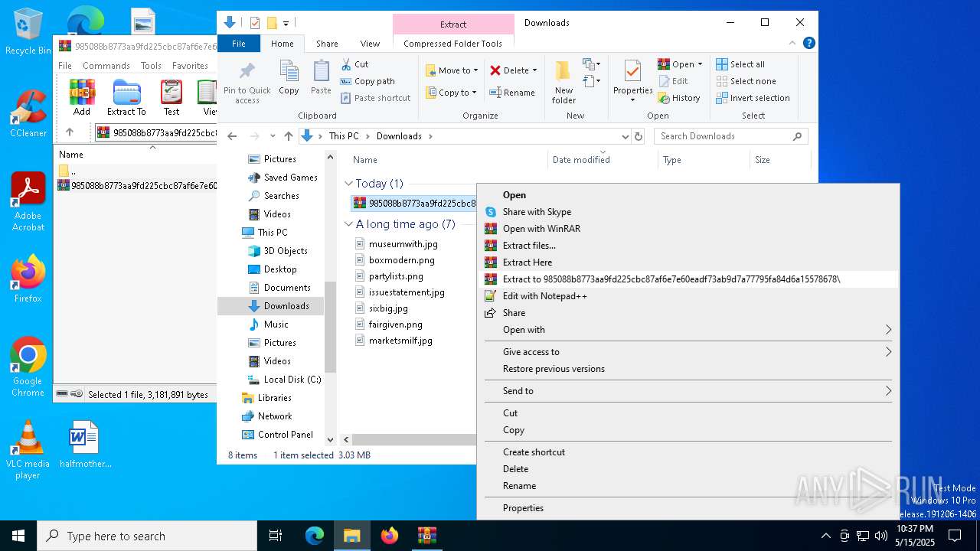Screen dimensions: 980x551
Task: Click navigation pane scroll down arrow
Action: coord(331,440)
